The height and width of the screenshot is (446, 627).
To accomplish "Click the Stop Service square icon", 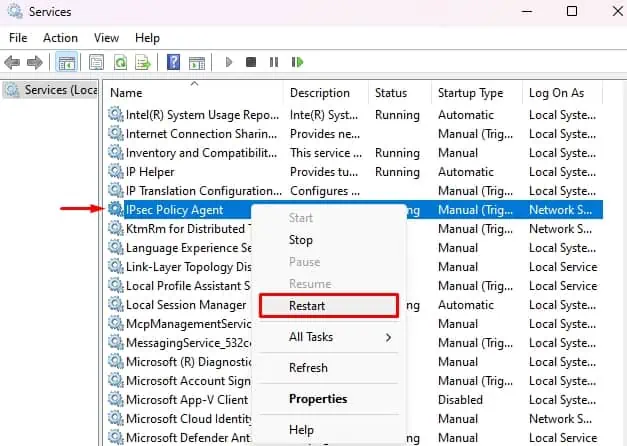I will point(251,62).
